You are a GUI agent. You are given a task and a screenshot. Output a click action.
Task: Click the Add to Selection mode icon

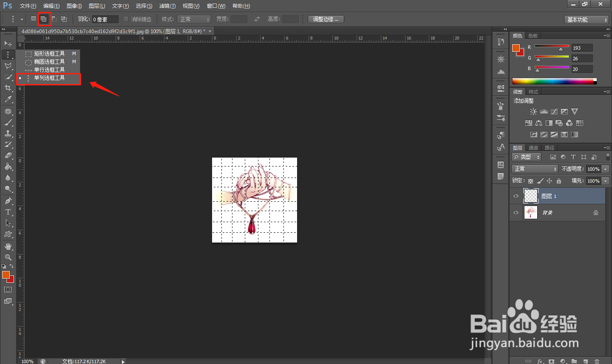coord(44,19)
